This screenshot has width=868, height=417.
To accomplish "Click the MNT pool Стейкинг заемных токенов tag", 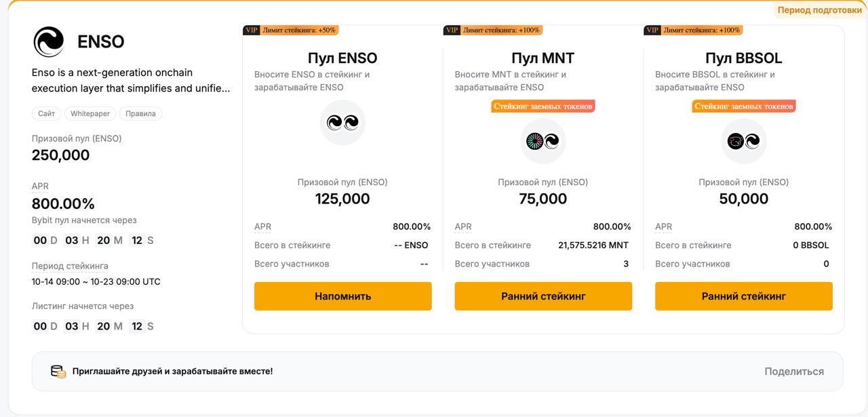I will tap(543, 106).
